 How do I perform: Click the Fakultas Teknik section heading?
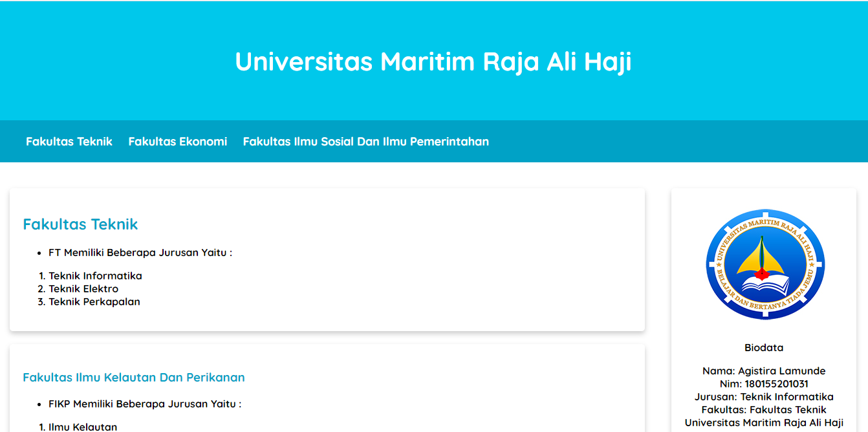click(80, 224)
